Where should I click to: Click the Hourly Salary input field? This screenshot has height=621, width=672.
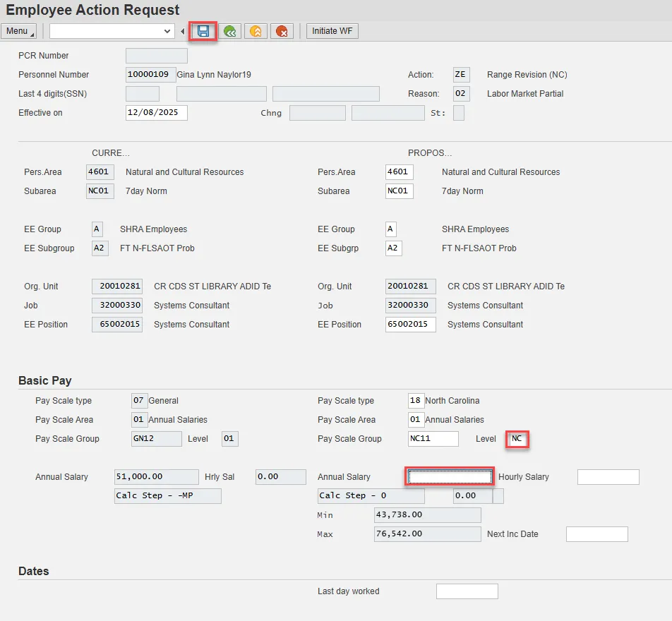(x=608, y=477)
